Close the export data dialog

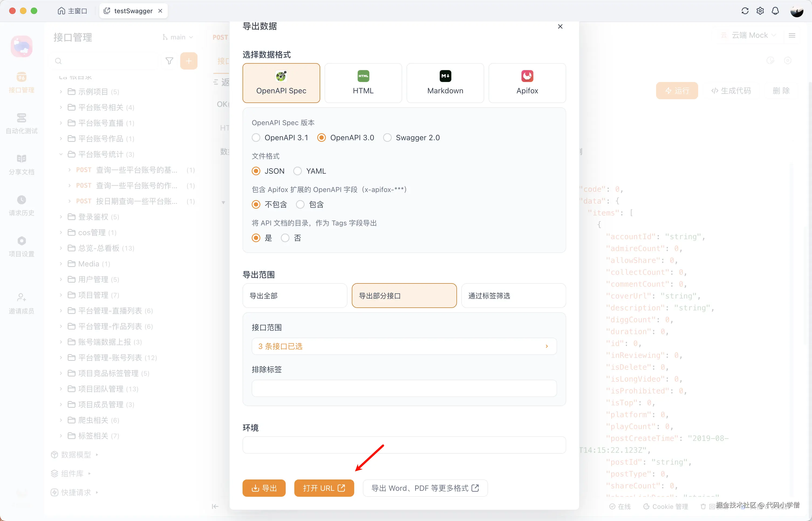[560, 26]
